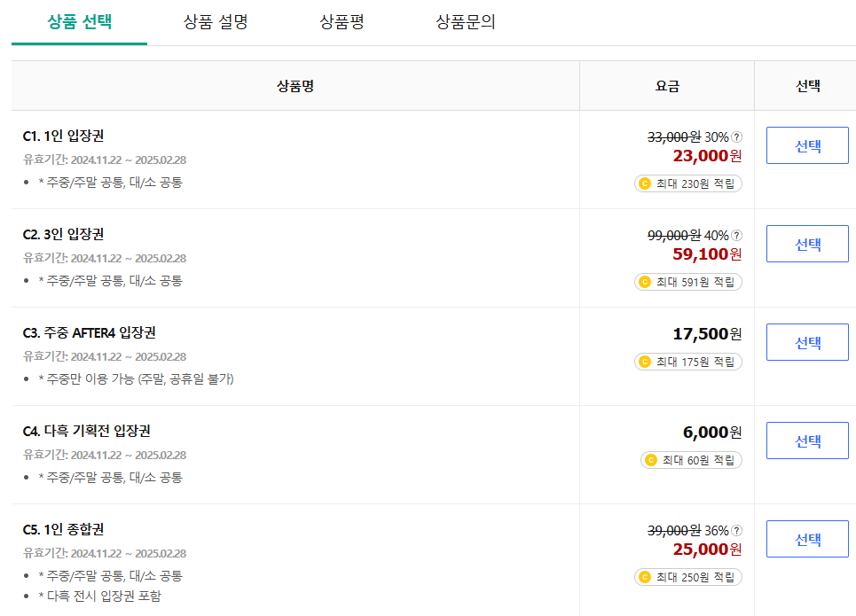Click the 23,000원 discounted price
Viewport: 856px width, 616px height.
click(x=708, y=156)
